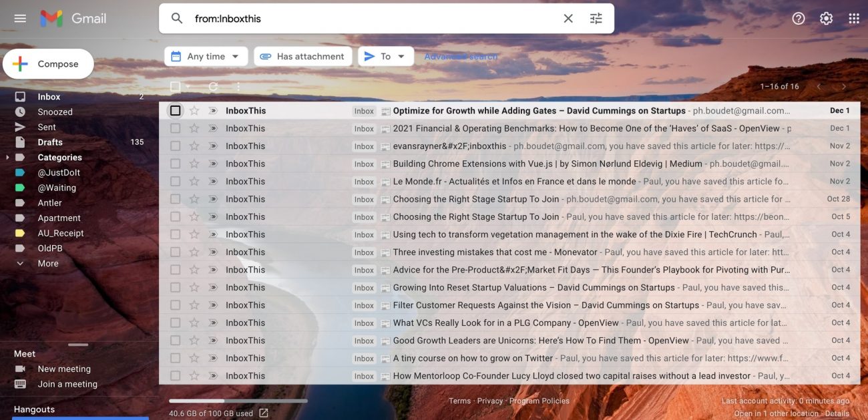This screenshot has width=868, height=420.
Task: Click the storage usage progress bar
Action: coord(238,401)
